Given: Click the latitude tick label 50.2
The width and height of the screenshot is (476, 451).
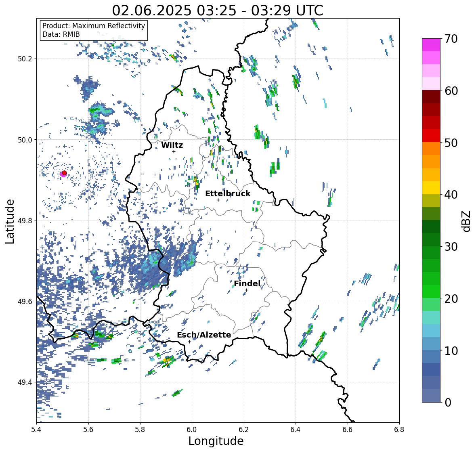Looking at the screenshot, I should 25,59.
